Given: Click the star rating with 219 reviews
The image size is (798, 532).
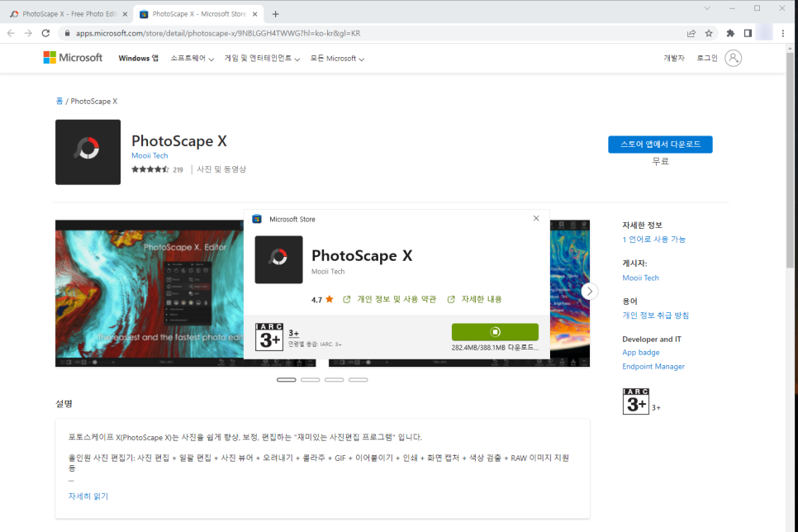Looking at the screenshot, I should click(157, 169).
